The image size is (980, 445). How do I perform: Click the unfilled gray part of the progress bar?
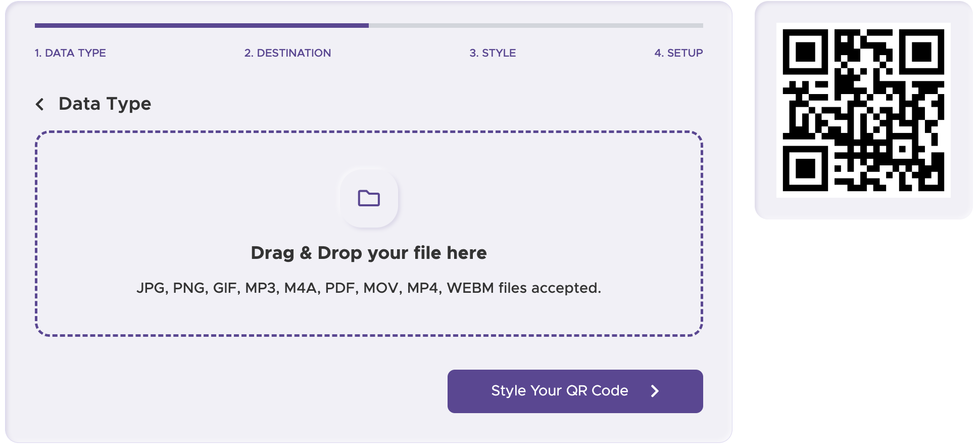click(535, 25)
